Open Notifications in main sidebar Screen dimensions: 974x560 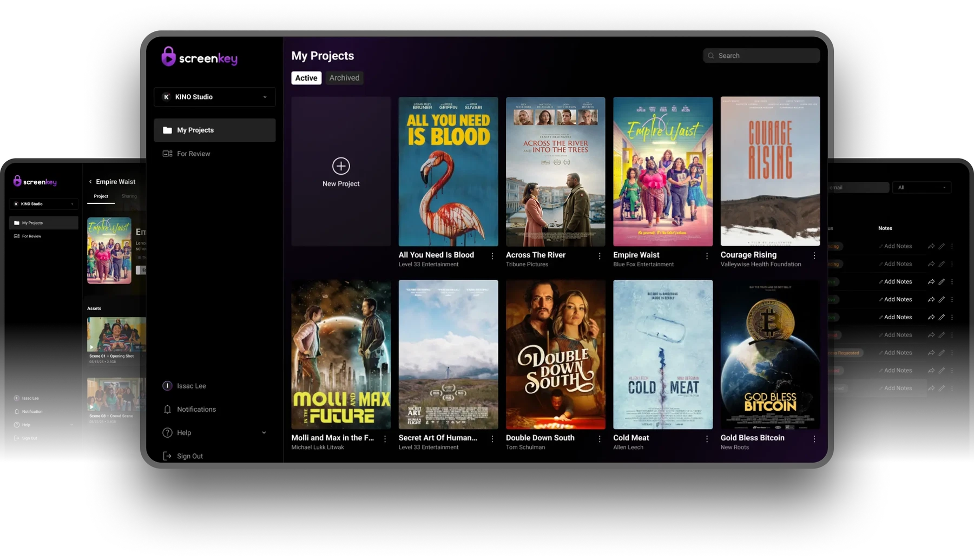point(196,410)
